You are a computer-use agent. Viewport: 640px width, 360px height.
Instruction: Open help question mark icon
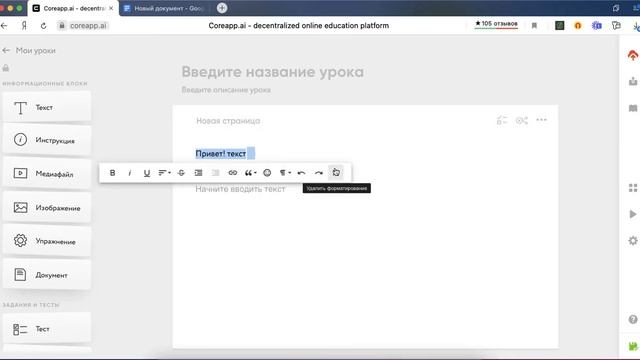click(x=633, y=319)
